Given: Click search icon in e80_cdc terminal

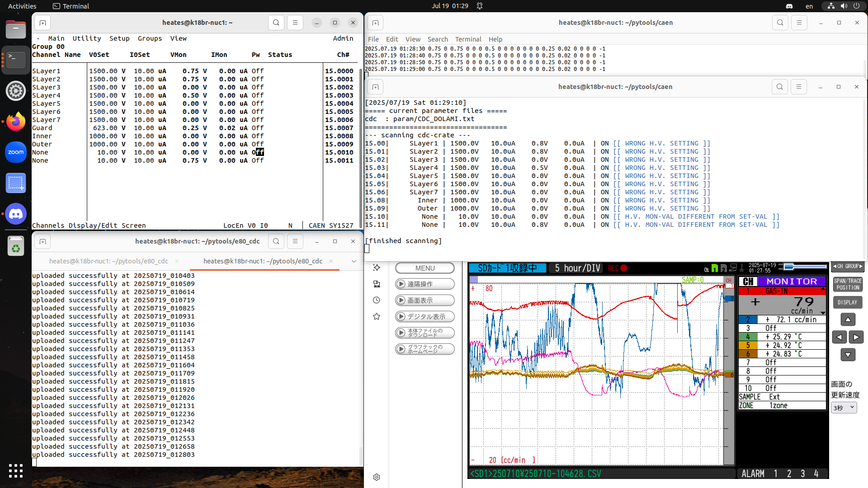Looking at the screenshot, I should (x=276, y=241).
